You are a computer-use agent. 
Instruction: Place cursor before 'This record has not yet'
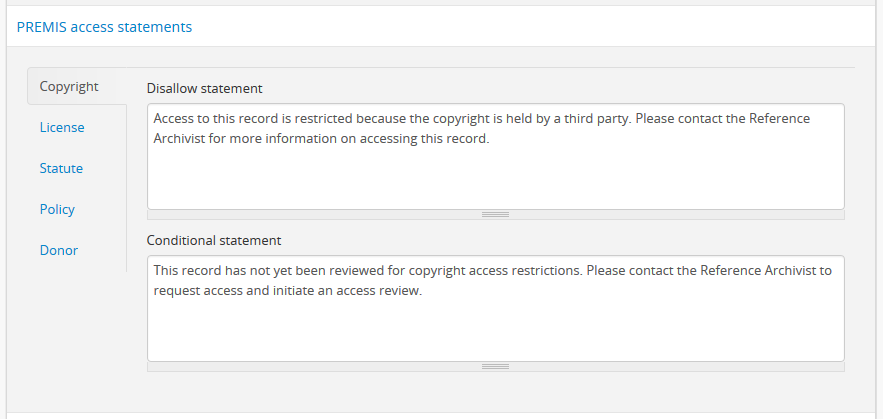[154, 270]
